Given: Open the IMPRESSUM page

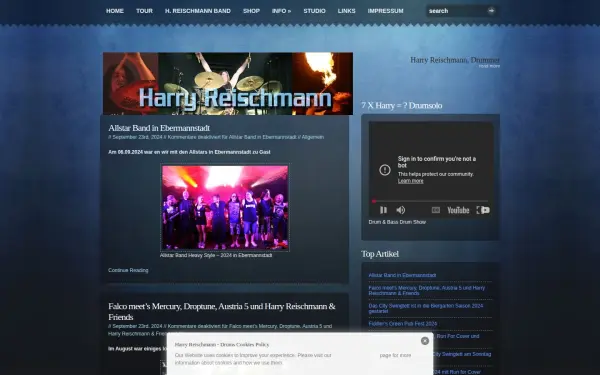Looking at the screenshot, I should 385,11.
